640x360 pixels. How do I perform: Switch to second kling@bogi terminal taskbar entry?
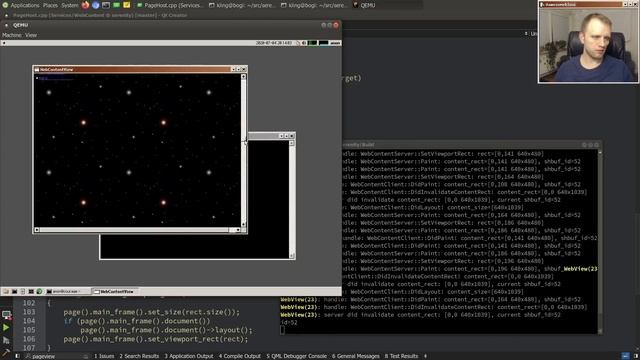(x=314, y=5)
